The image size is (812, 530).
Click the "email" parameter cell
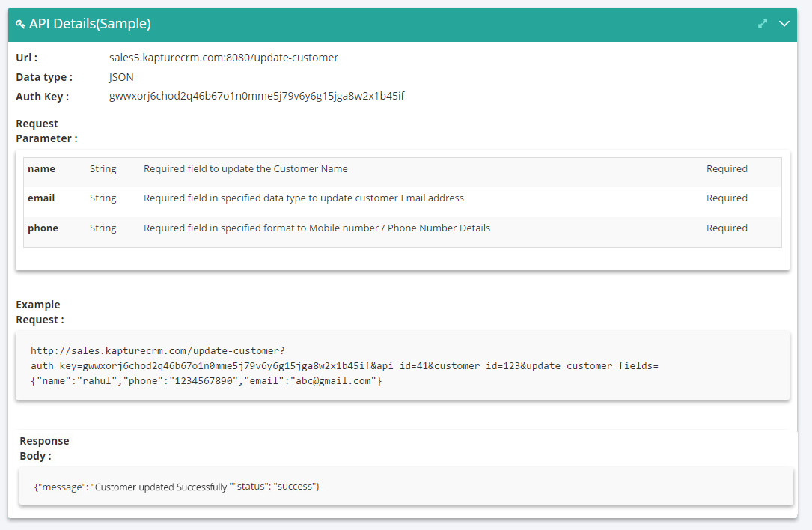[x=41, y=198]
